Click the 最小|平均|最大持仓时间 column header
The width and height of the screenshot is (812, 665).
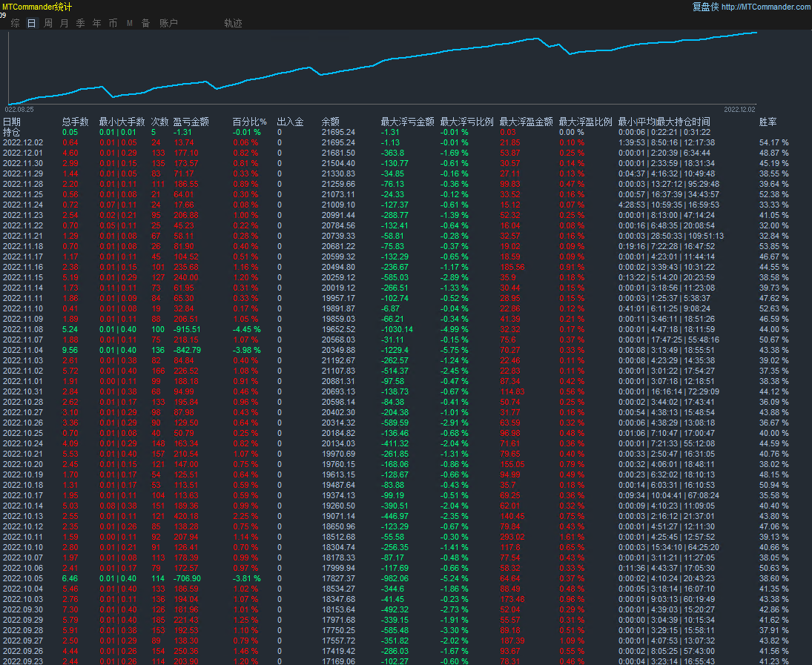(x=664, y=122)
